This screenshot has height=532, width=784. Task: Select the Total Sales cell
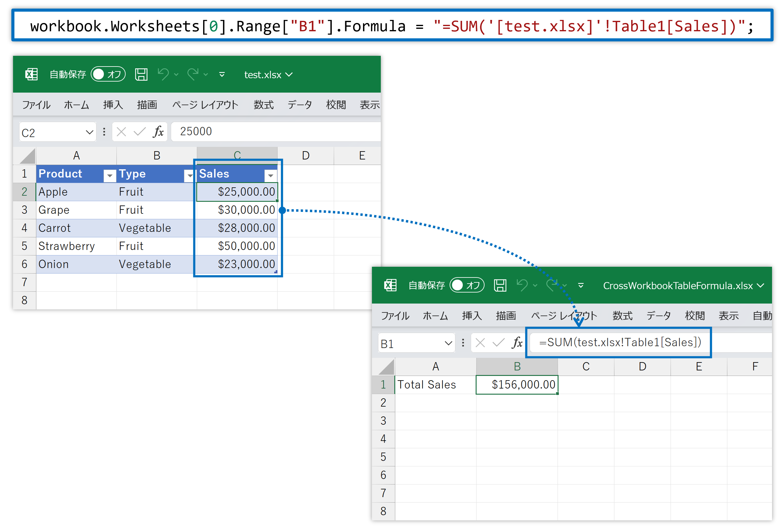(x=435, y=385)
